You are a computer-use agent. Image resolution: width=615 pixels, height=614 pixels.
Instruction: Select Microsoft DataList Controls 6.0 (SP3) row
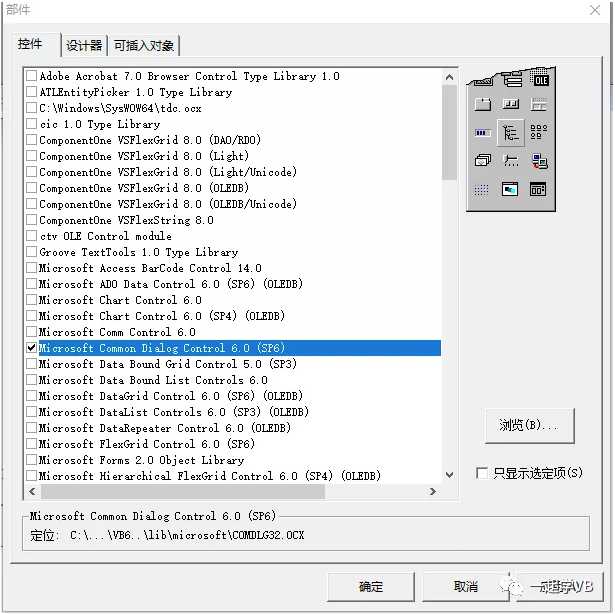[x=233, y=412]
